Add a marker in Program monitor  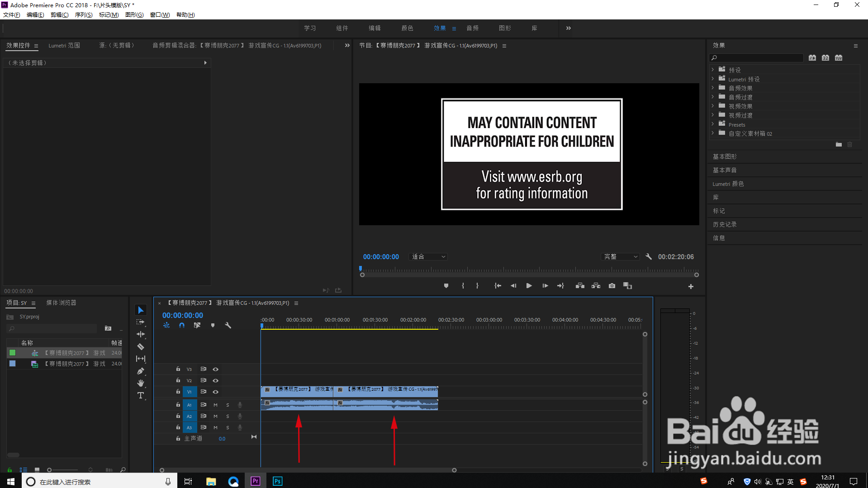pyautogui.click(x=446, y=286)
